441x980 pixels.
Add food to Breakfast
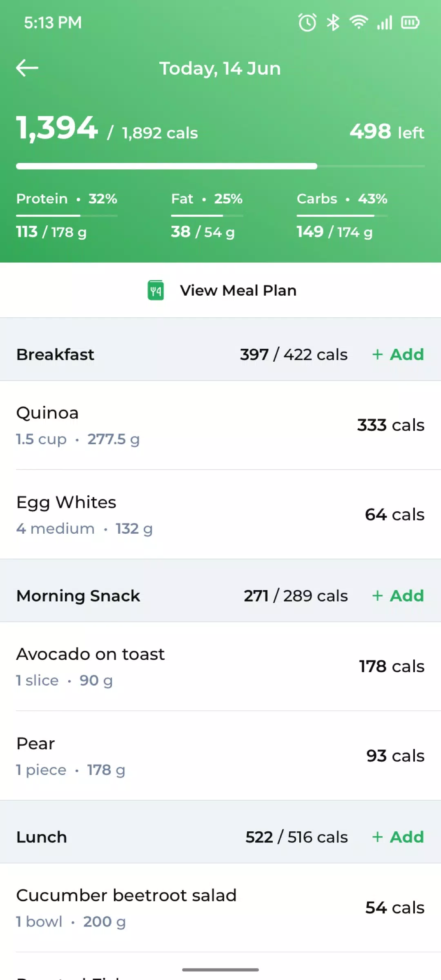point(398,354)
